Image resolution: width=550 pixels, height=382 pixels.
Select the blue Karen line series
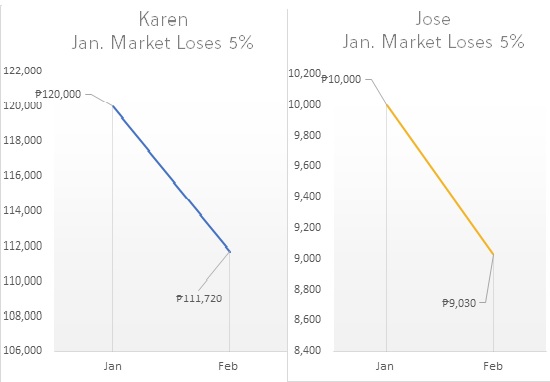pos(171,179)
